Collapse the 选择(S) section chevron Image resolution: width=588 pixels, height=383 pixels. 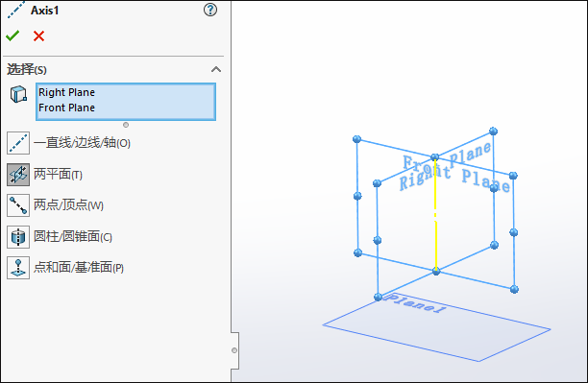(216, 69)
